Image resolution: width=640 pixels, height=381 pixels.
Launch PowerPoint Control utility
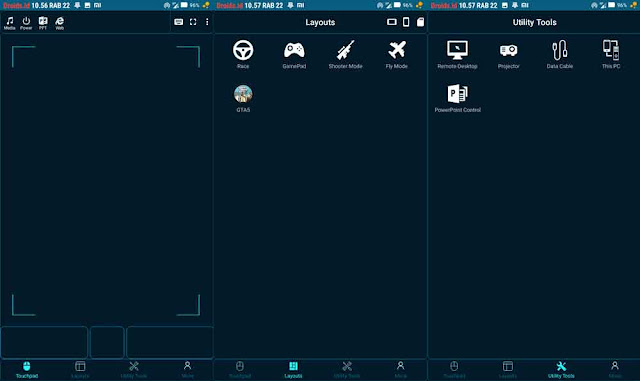click(x=458, y=98)
